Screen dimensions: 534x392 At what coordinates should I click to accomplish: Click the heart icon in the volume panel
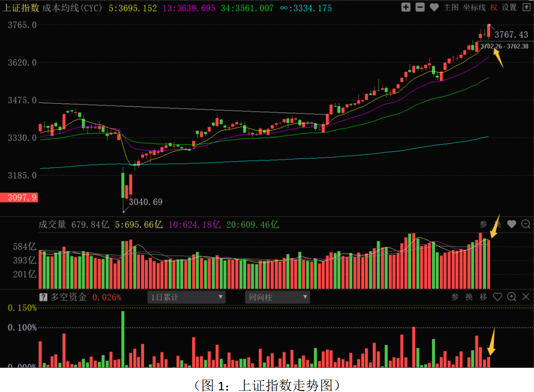(511, 224)
